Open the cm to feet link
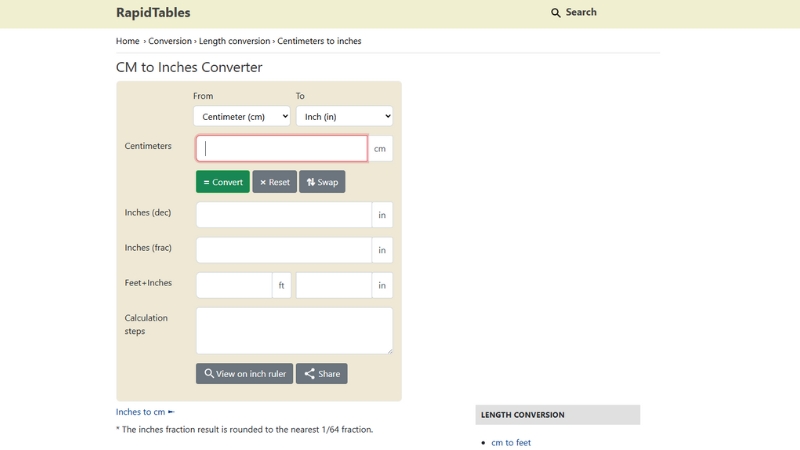800x450 pixels. click(x=511, y=442)
